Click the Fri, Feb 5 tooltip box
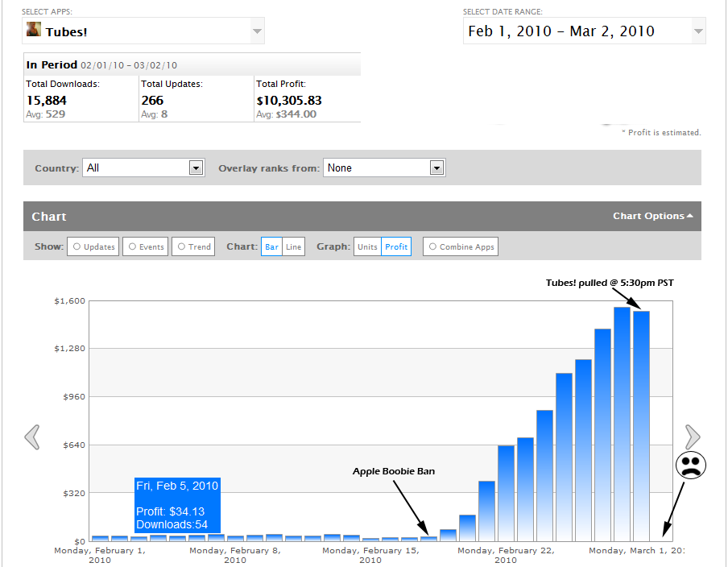The height and width of the screenshot is (567, 728). 177,505
